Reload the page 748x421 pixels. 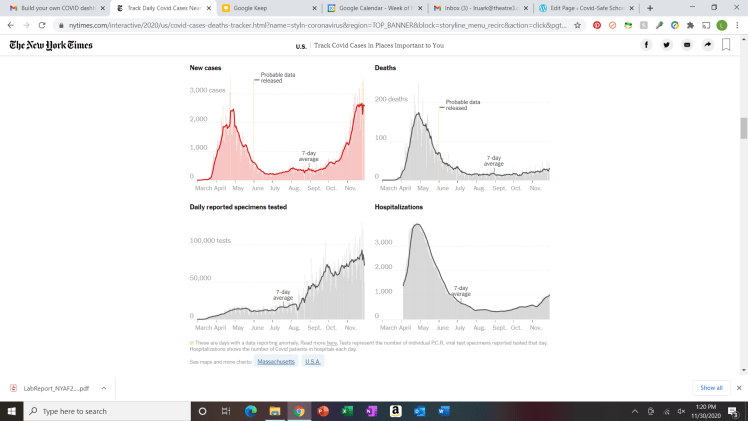click(x=42, y=25)
